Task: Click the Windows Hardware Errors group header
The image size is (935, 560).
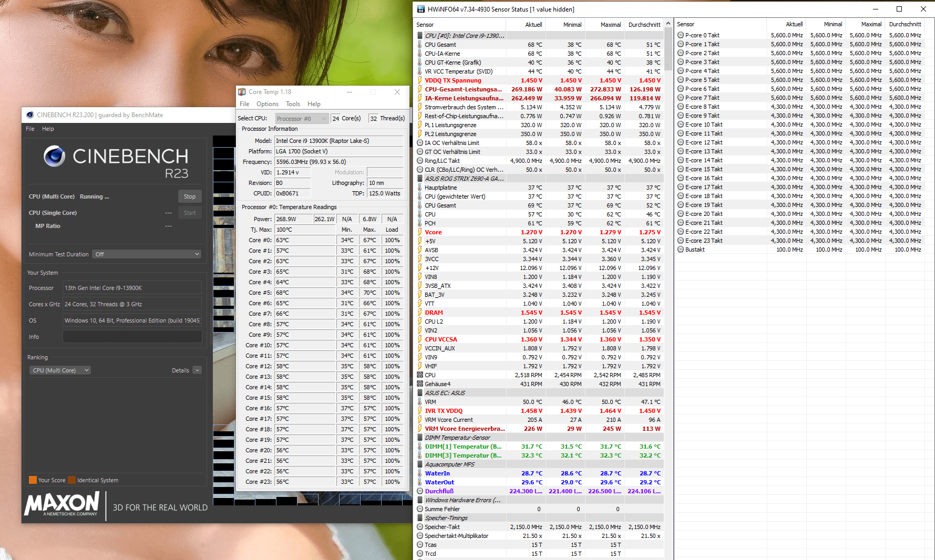Action: 539,500
